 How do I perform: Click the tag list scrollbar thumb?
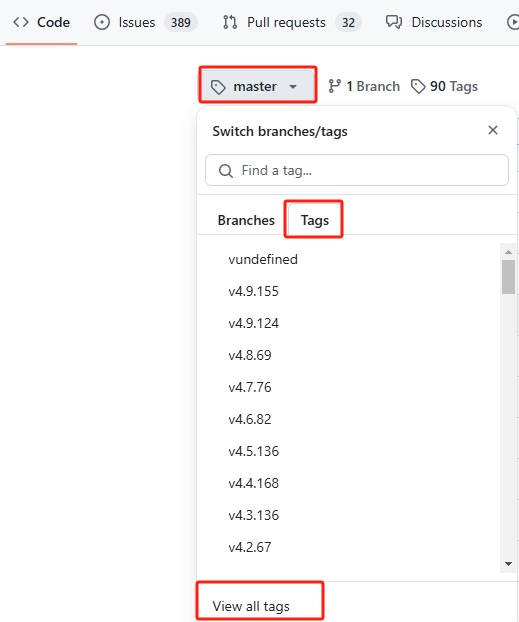click(508, 277)
